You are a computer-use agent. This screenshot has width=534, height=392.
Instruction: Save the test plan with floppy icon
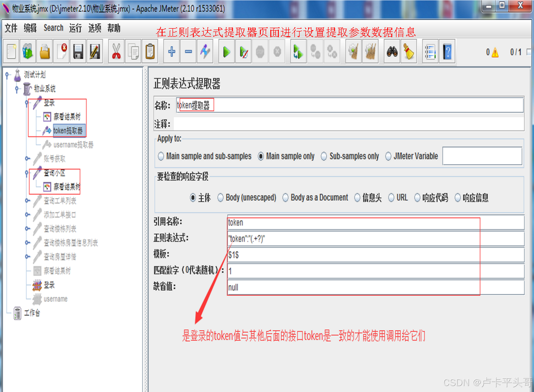coord(78,51)
